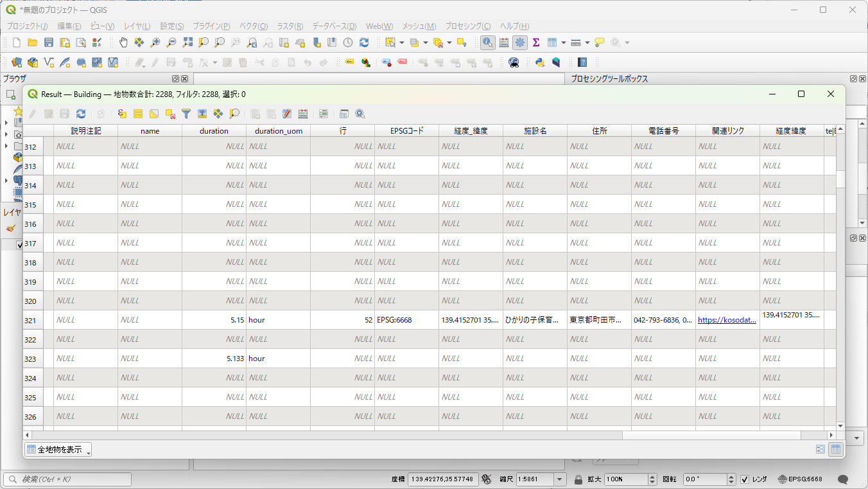This screenshot has width=868, height=489.
Task: Open the Vector menu
Action: [253, 26]
